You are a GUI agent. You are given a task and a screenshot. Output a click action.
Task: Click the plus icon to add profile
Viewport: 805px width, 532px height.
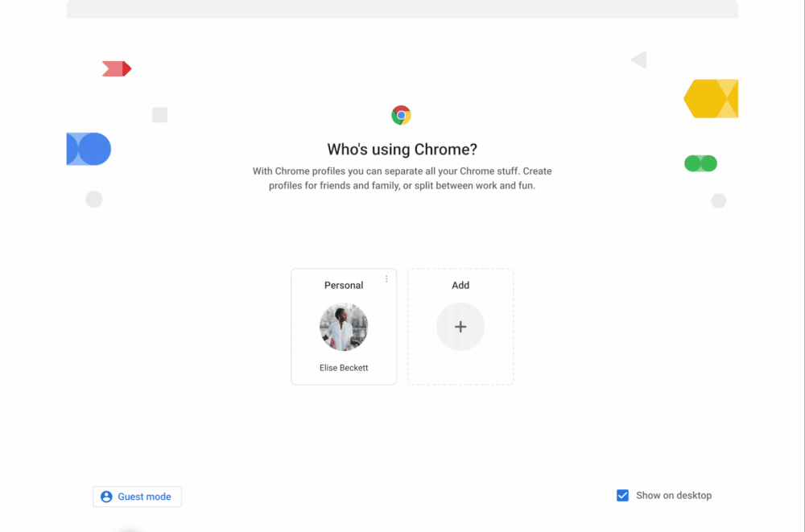coord(460,327)
